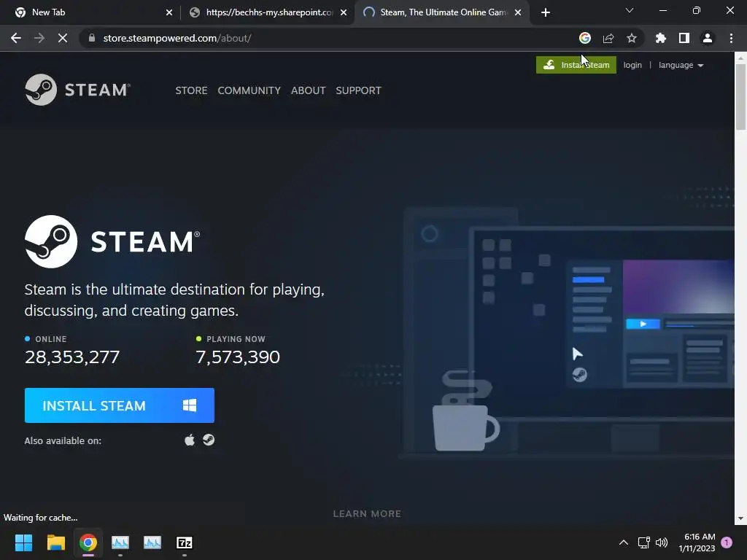Click the LEARN MORE link
The width and height of the screenshot is (747, 560).
367,514
